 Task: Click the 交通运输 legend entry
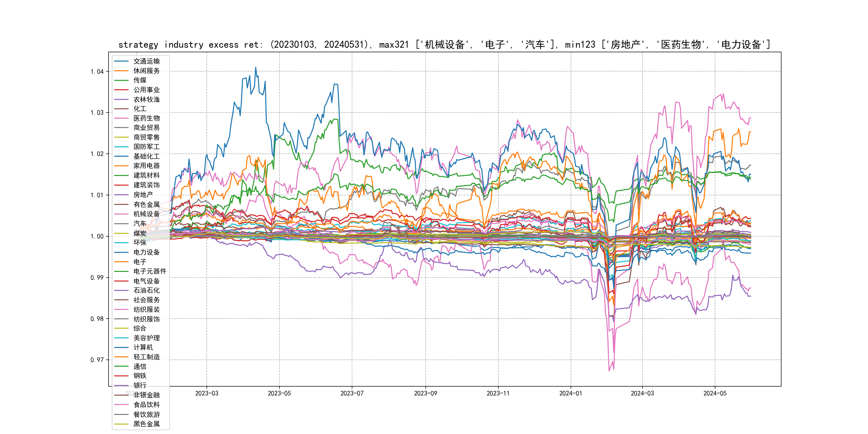(146, 61)
